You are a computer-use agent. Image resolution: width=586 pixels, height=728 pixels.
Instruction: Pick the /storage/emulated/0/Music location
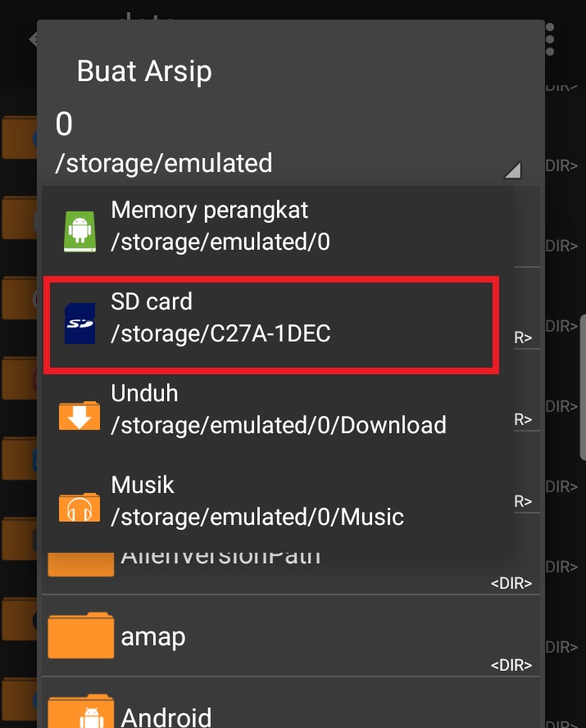(x=257, y=517)
